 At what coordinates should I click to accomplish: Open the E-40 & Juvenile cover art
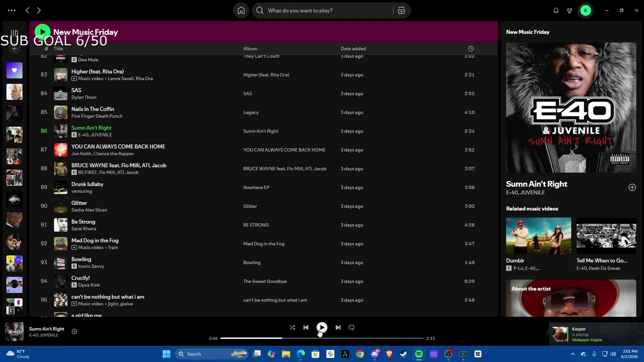pos(571,108)
